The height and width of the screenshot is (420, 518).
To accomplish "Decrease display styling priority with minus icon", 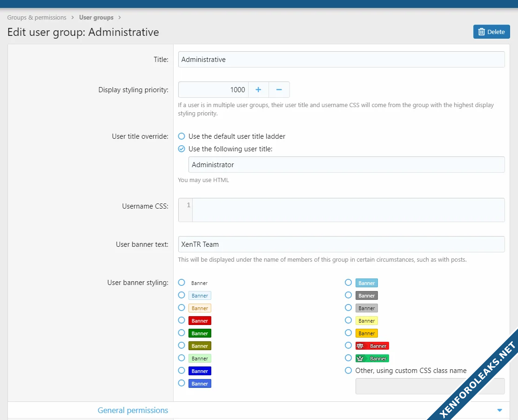I will tap(279, 90).
